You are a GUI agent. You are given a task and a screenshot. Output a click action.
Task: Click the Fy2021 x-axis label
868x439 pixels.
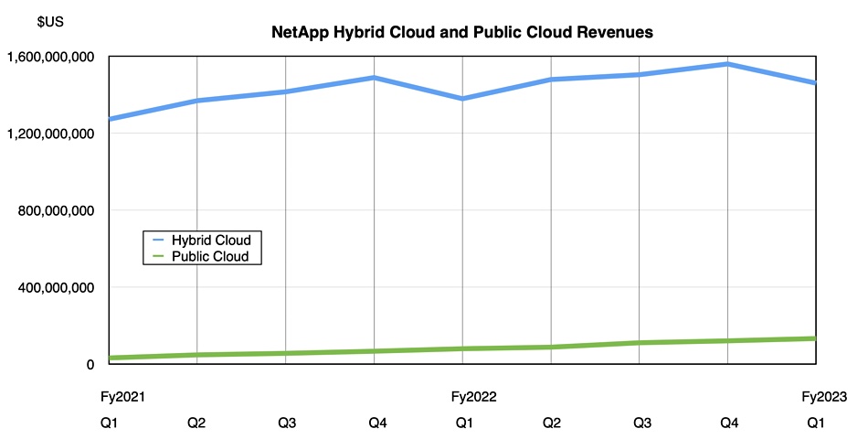[x=123, y=397]
